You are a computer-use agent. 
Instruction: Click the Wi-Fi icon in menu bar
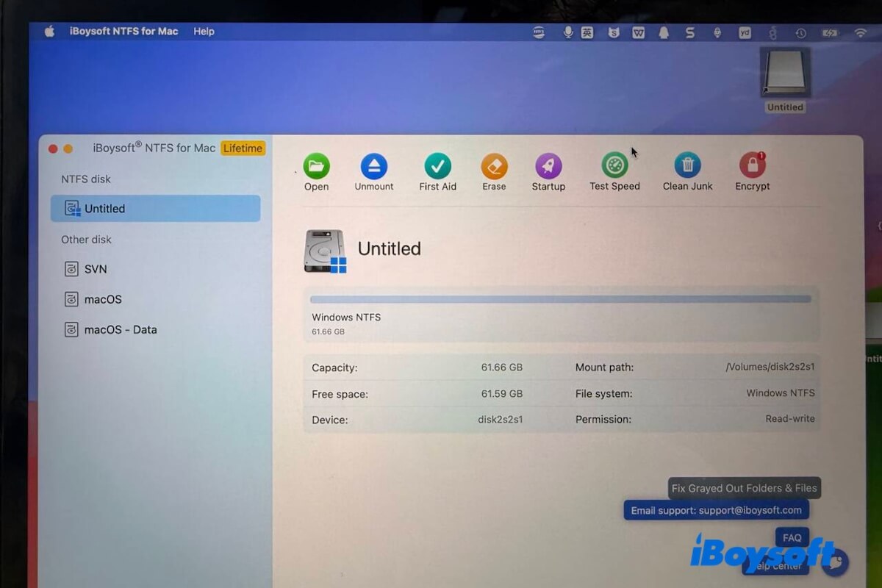861,33
